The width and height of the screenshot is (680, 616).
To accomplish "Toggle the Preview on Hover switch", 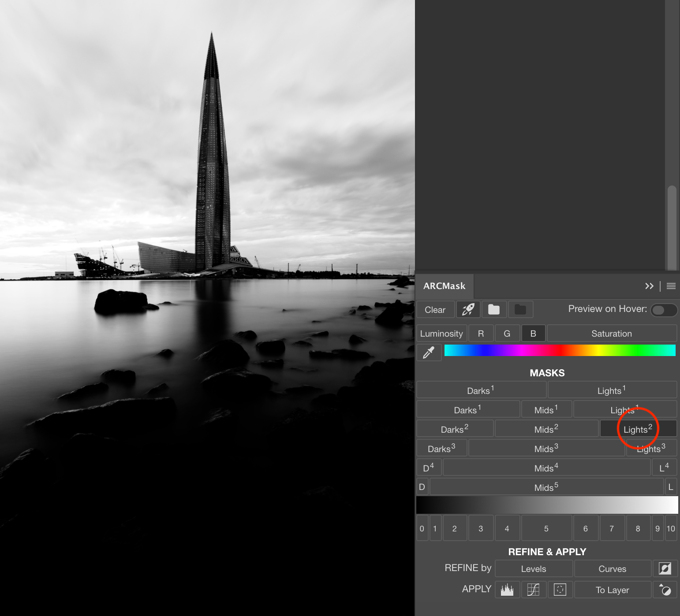I will (x=663, y=310).
